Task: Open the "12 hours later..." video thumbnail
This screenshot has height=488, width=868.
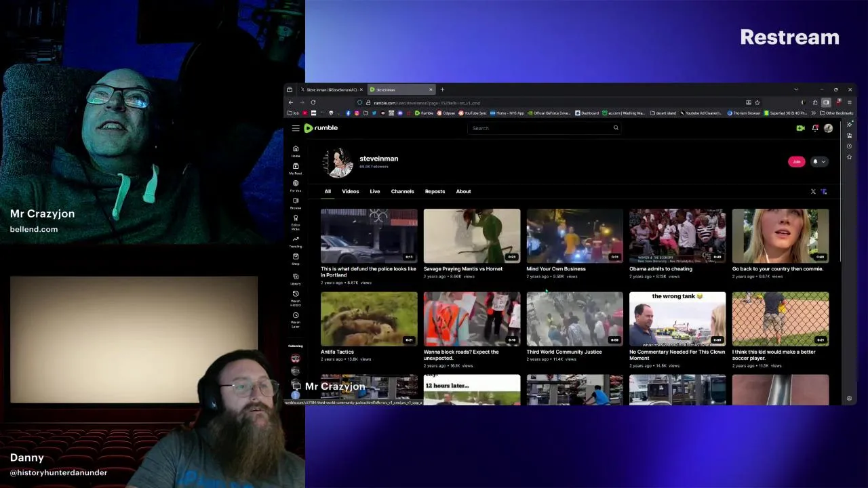Action: [472, 390]
